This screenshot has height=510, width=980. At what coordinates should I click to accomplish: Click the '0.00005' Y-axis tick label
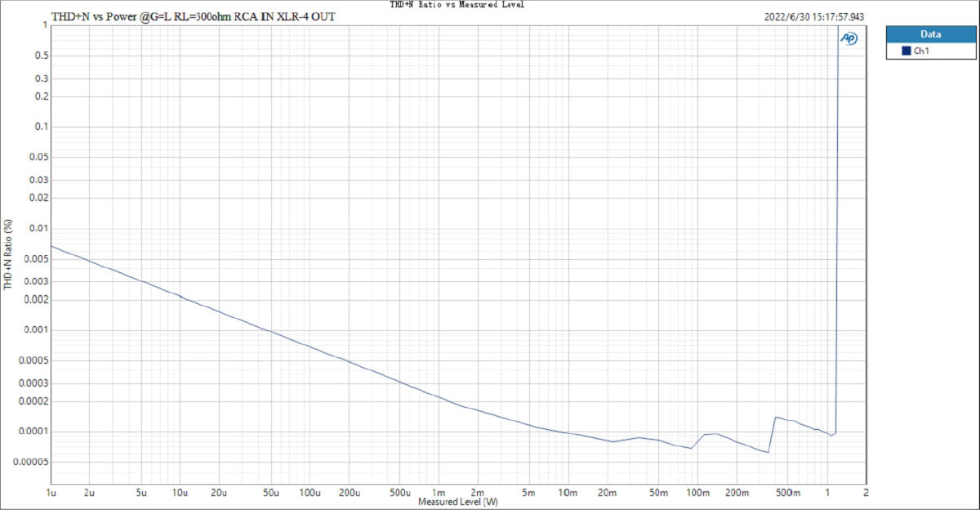click(x=30, y=462)
